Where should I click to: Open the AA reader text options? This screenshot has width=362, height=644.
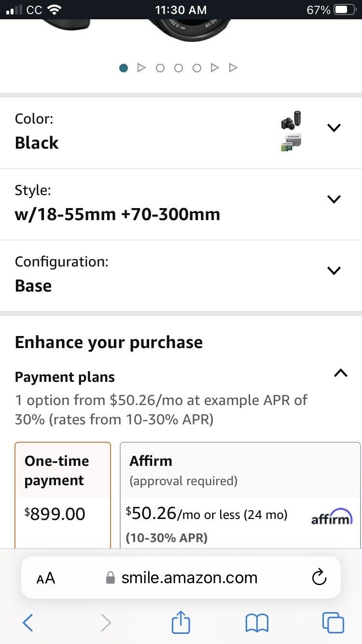point(46,578)
